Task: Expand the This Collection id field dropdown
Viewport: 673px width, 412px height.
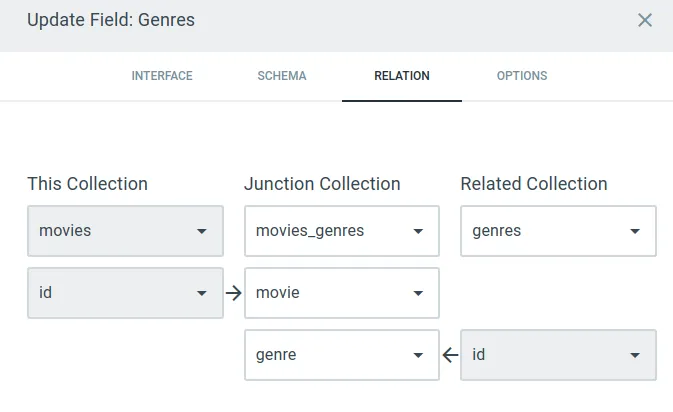Action: (125, 293)
